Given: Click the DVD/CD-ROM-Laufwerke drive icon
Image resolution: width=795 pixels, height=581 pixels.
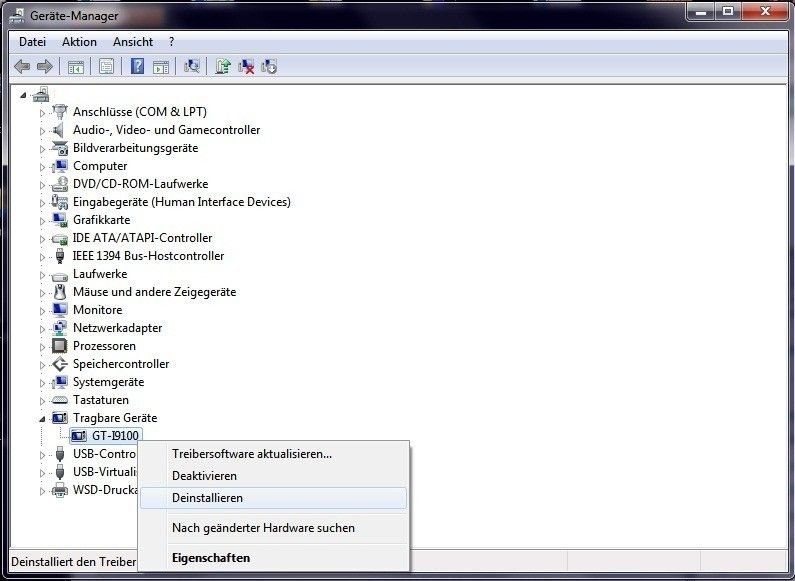Looking at the screenshot, I should [60, 184].
